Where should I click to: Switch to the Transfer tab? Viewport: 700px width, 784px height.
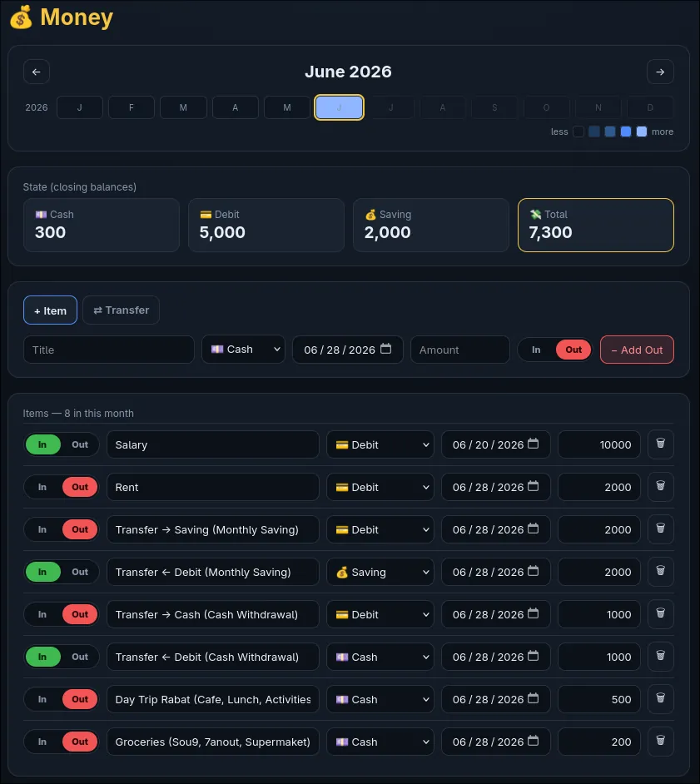point(121,310)
